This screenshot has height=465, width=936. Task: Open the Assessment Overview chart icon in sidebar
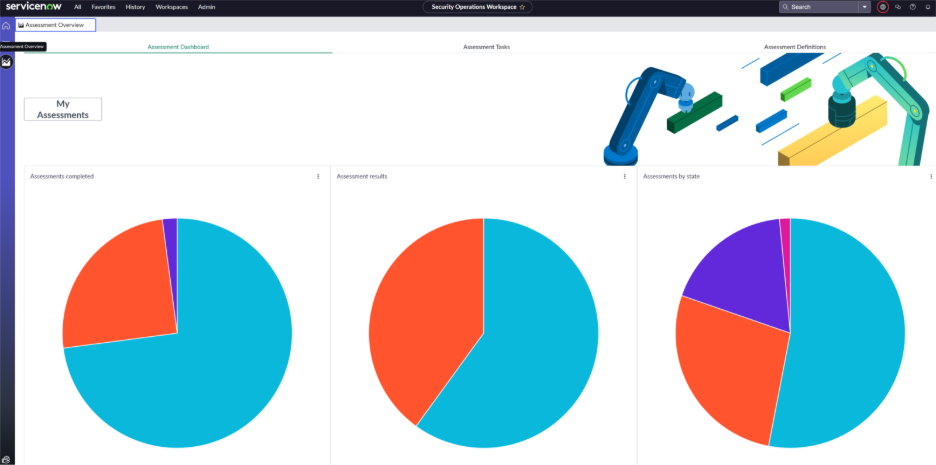(6, 62)
